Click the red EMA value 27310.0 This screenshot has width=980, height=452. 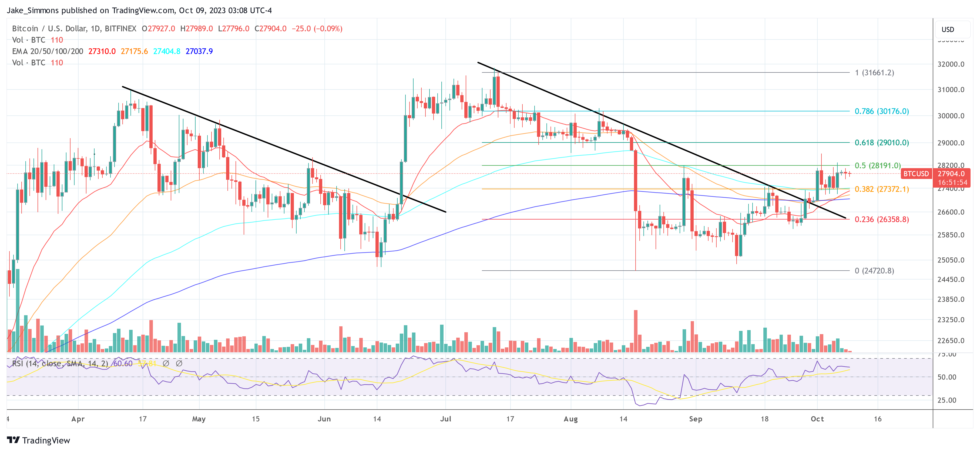(x=102, y=51)
